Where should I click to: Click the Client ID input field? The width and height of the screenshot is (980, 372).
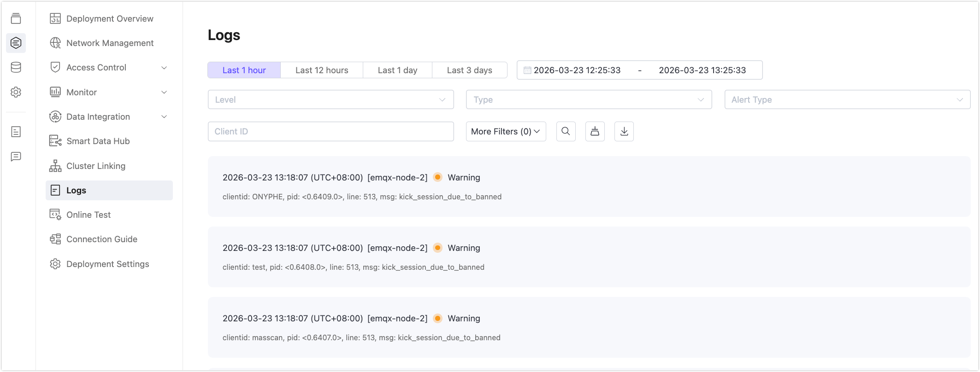point(331,131)
